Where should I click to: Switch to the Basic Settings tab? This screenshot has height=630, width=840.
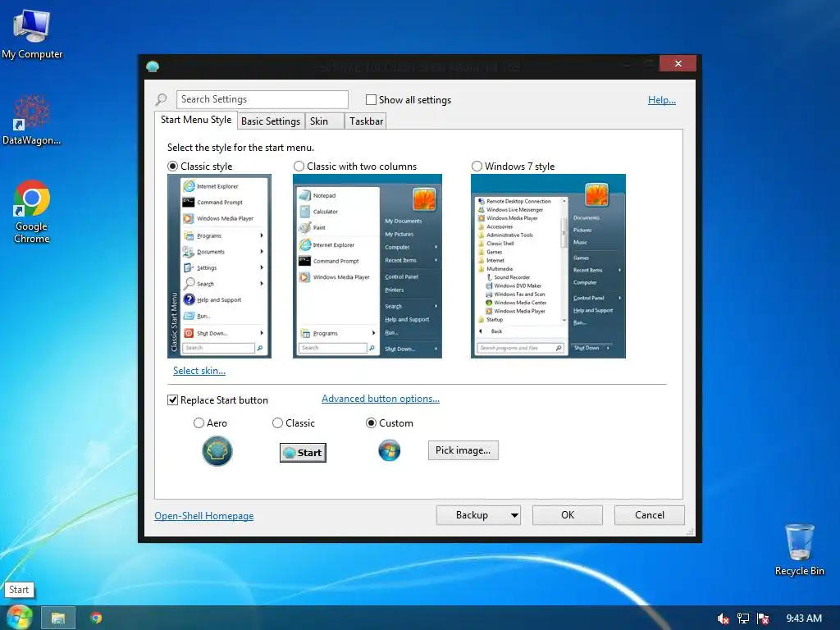click(x=271, y=121)
